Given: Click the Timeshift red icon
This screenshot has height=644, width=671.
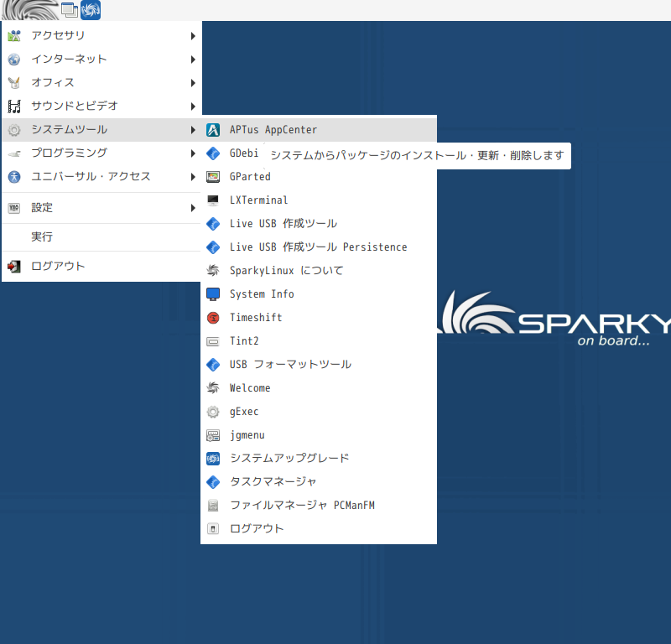Looking at the screenshot, I should tap(213, 318).
